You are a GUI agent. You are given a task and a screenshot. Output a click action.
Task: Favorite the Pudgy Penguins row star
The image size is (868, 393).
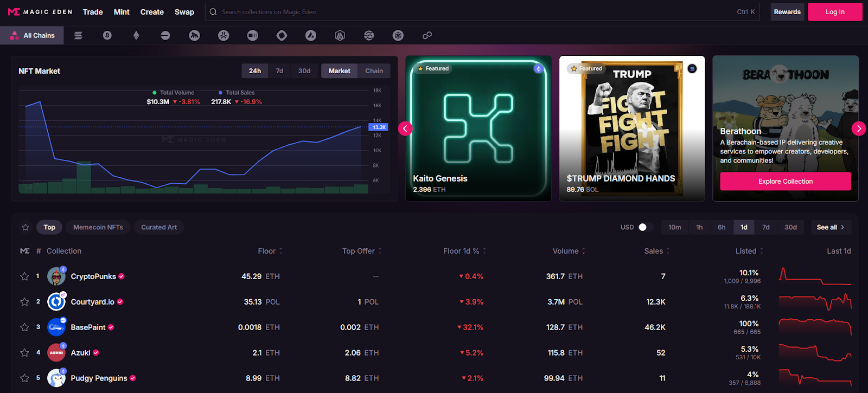(x=24, y=378)
